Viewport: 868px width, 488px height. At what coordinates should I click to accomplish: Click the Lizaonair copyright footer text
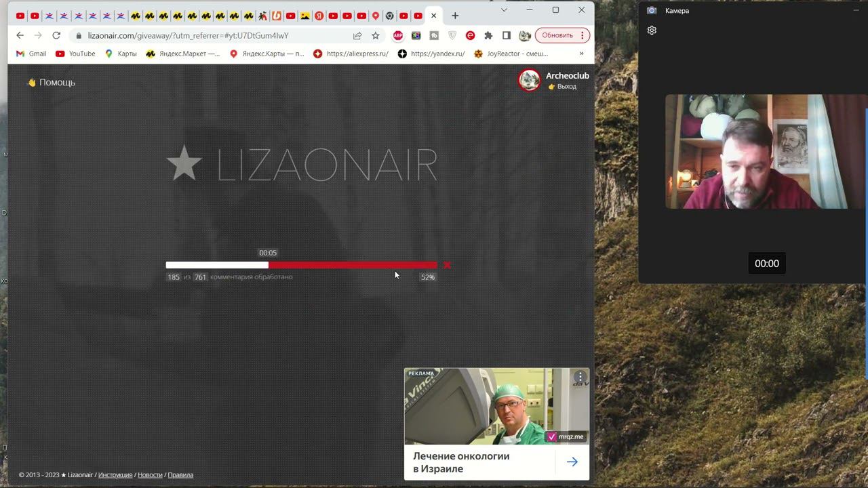coord(56,475)
